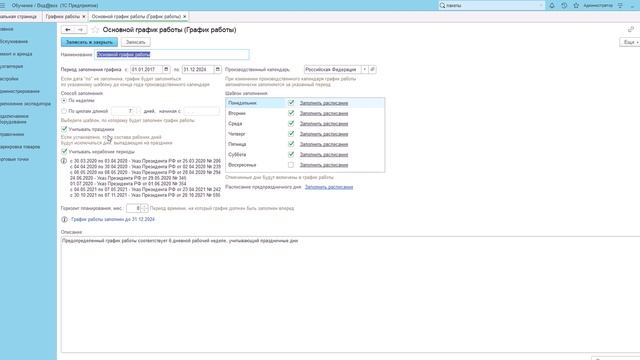640x360 pixels.
Task: Select the 'По неделям' radio button
Action: pyautogui.click(x=64, y=100)
